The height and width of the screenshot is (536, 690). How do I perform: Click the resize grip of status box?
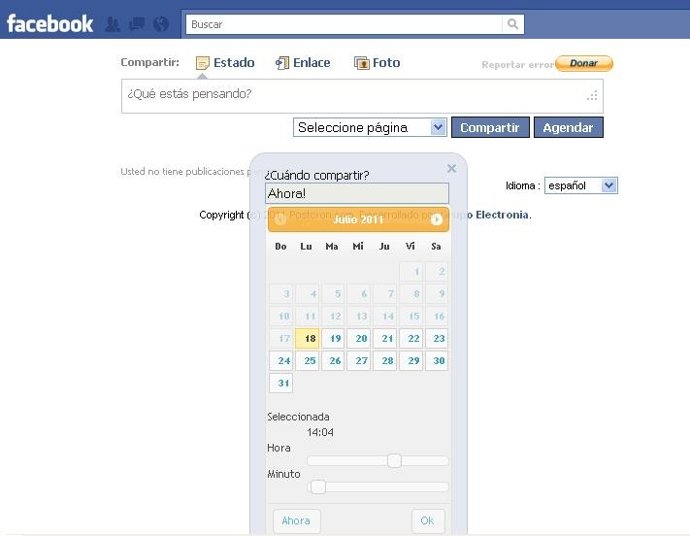(x=592, y=95)
